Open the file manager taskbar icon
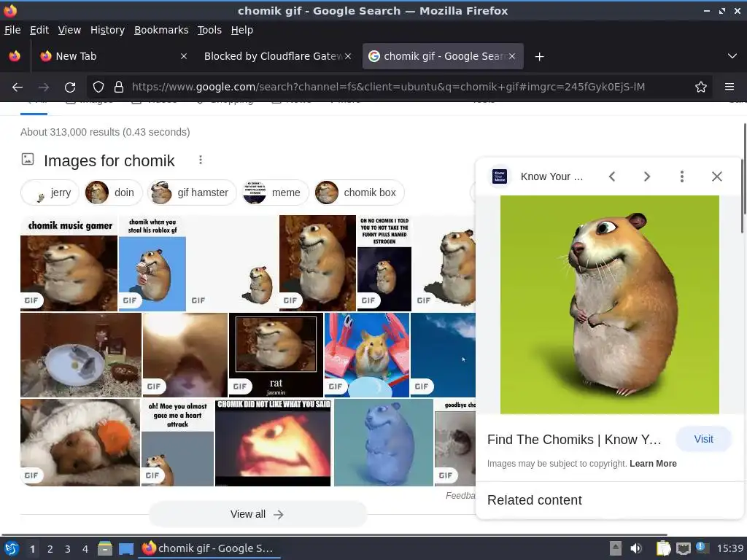The image size is (747, 560). pos(105,548)
